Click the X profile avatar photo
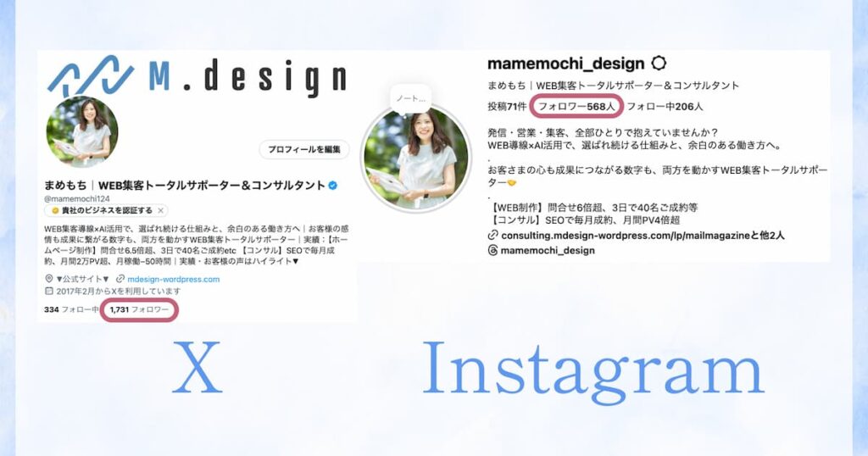This screenshot has width=868, height=456. (82, 131)
